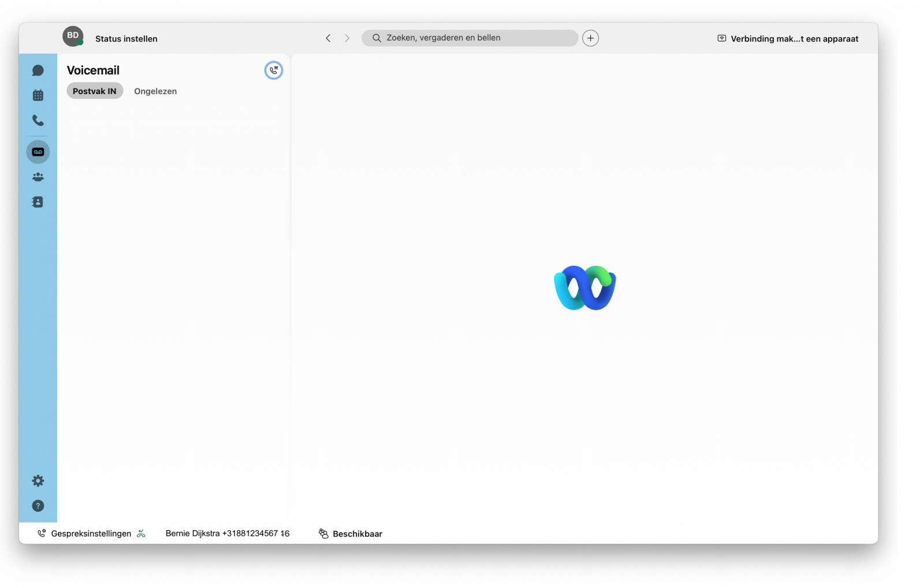
Task: Open Gespreksinstellingen in the footer
Action: pos(91,534)
